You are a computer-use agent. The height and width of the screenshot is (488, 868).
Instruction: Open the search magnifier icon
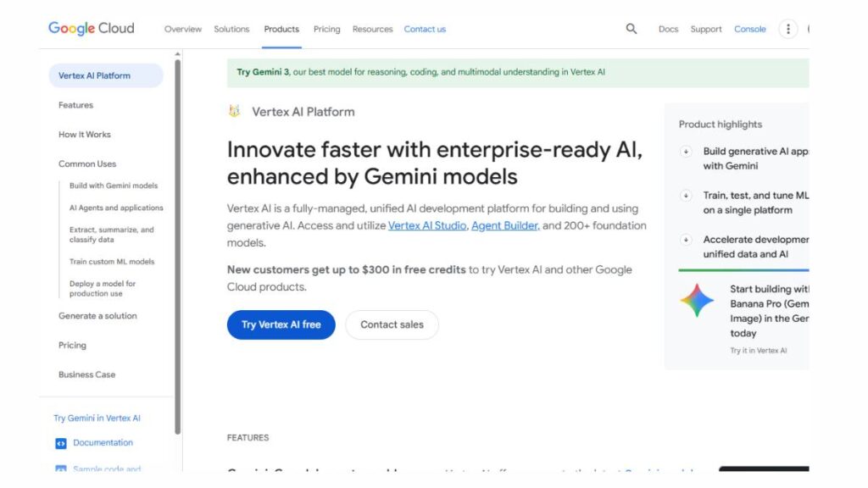pos(631,29)
